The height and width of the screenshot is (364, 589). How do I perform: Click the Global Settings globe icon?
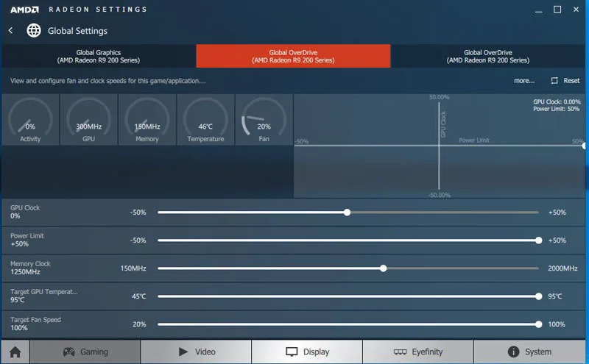[34, 31]
